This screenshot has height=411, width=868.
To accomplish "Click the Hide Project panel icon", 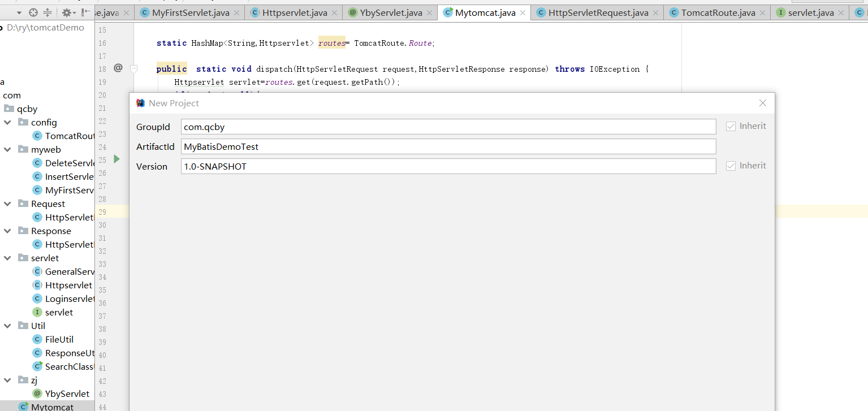I will [x=85, y=12].
